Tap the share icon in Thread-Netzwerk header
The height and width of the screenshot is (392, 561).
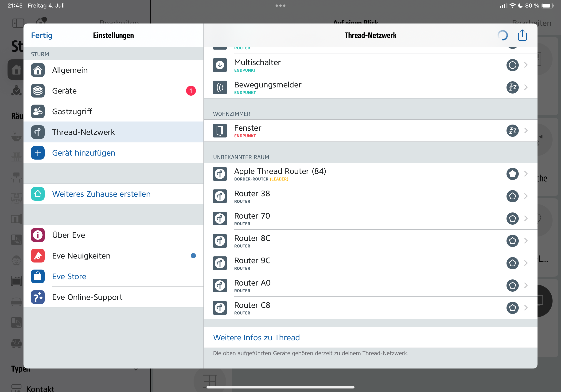pyautogui.click(x=522, y=35)
